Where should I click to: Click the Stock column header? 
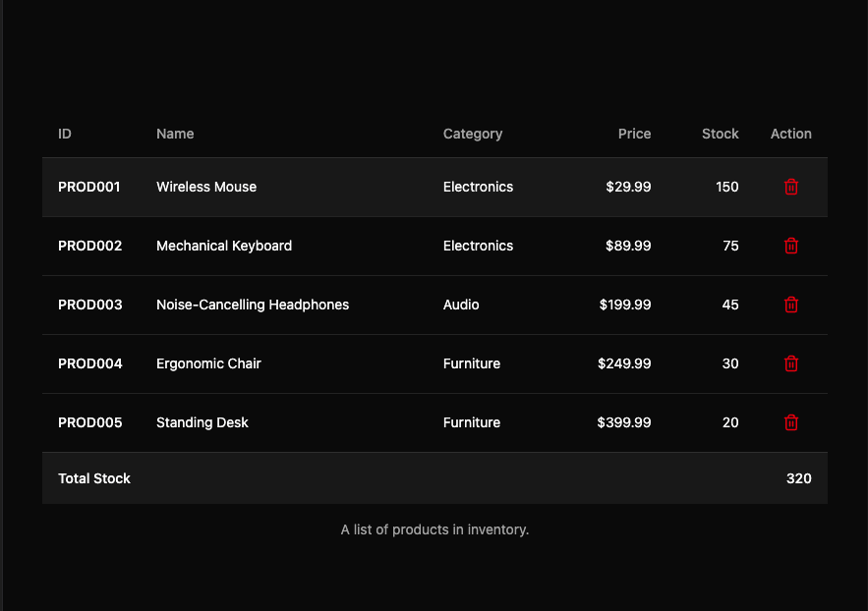[x=721, y=134]
